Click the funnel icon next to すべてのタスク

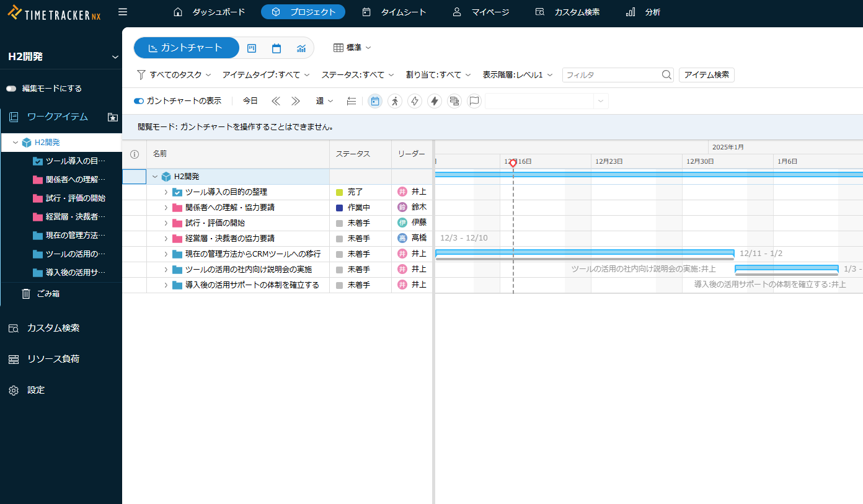tap(141, 75)
